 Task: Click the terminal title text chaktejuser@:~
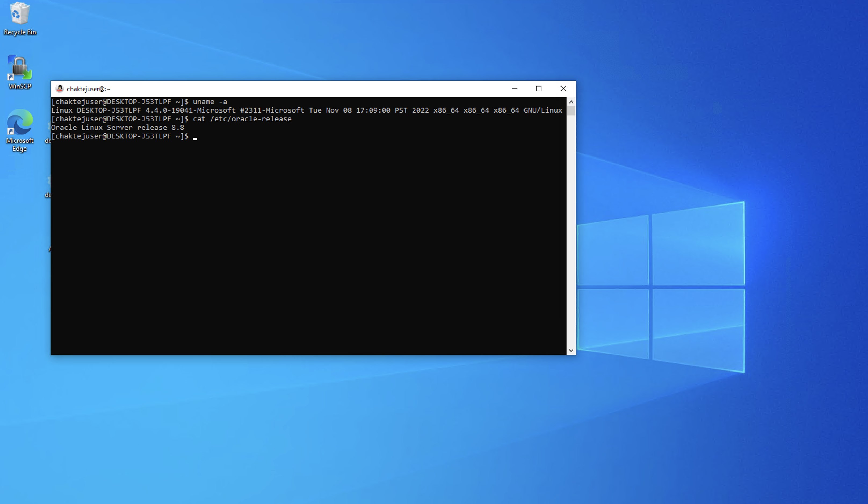tap(89, 89)
